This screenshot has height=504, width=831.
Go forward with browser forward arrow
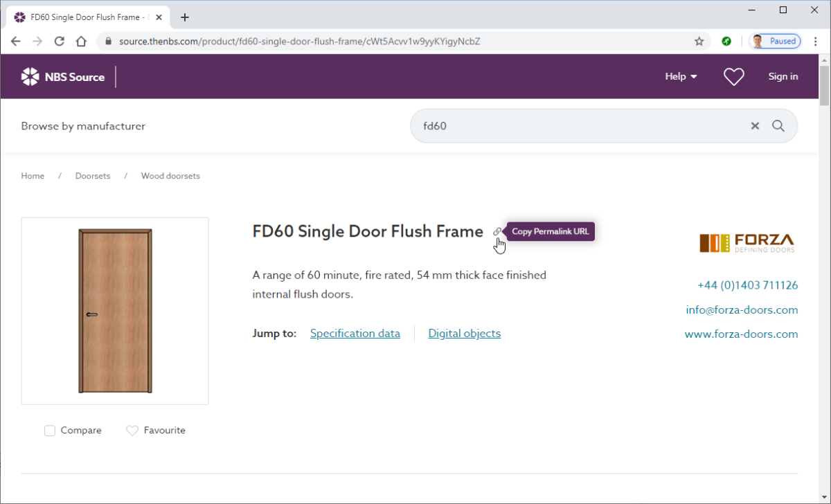pos(37,42)
